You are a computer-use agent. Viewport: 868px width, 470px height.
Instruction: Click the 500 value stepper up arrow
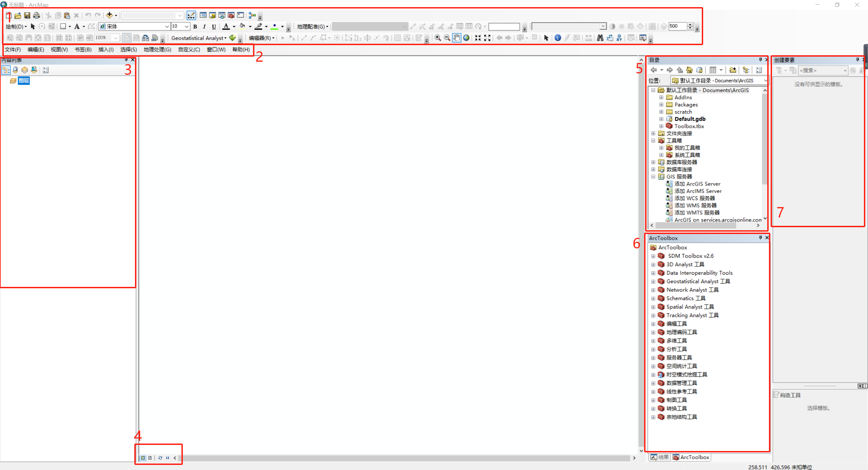coord(690,24)
